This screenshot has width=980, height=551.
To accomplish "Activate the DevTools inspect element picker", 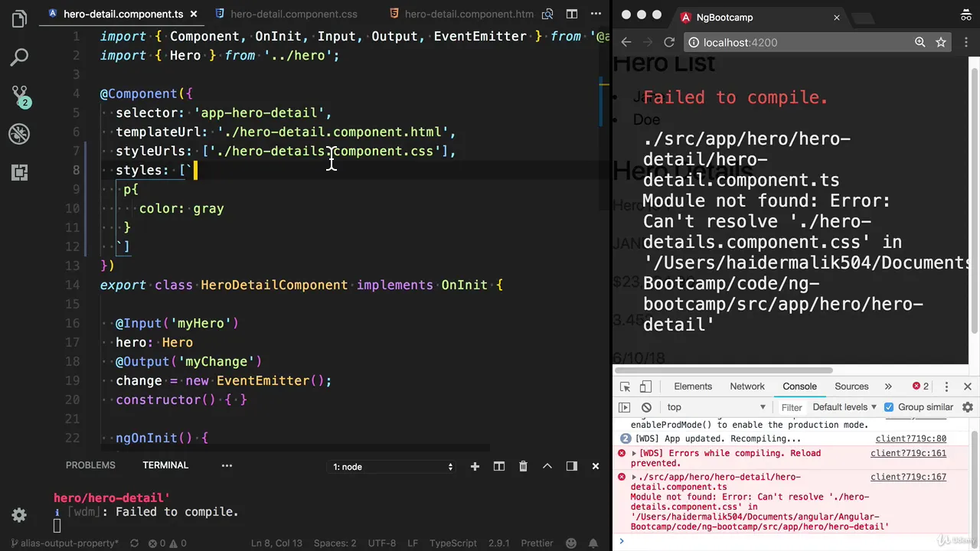I will pyautogui.click(x=625, y=386).
